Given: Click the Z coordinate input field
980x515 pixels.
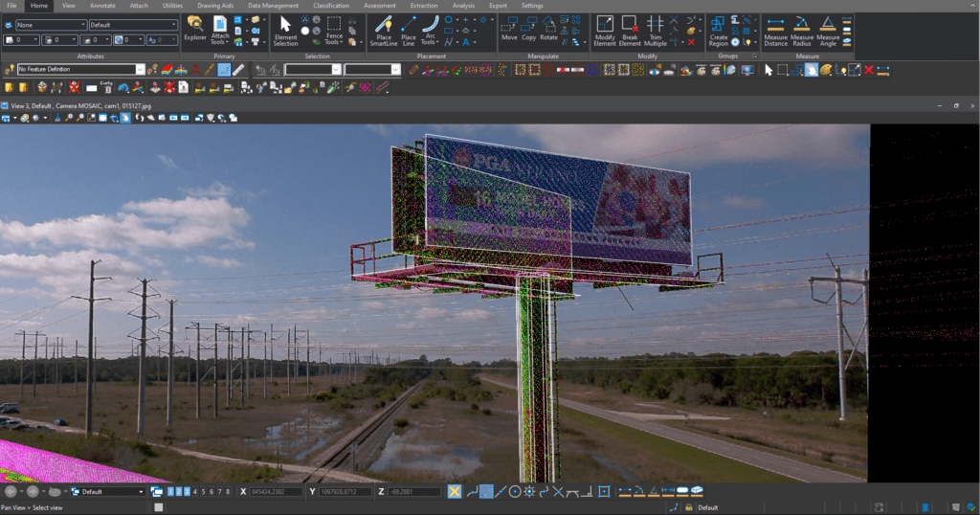Looking at the screenshot, I should (x=414, y=492).
